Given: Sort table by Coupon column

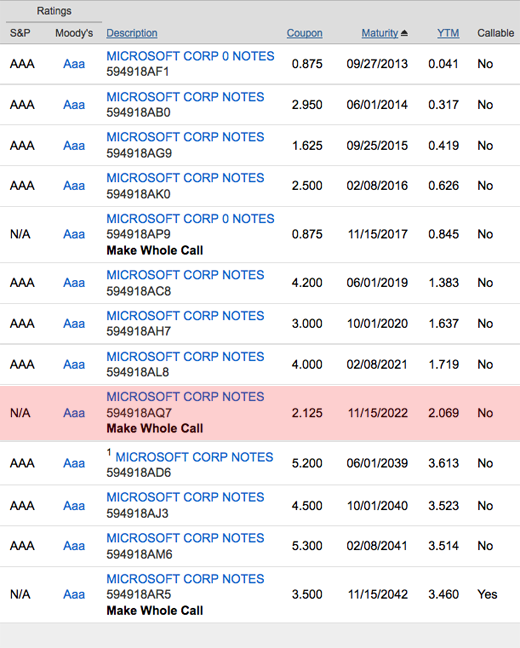Looking at the screenshot, I should pyautogui.click(x=305, y=33).
